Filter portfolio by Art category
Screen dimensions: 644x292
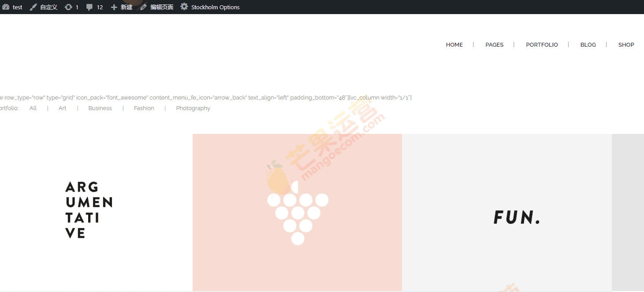[x=62, y=108]
